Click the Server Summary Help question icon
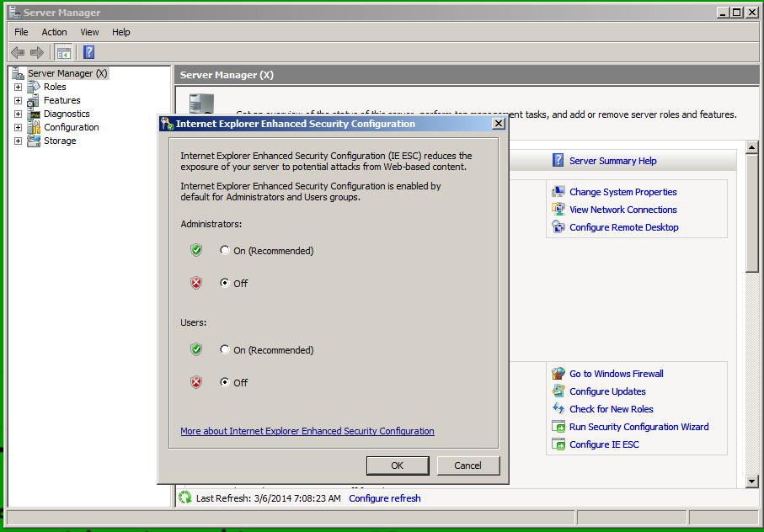Viewport: 764px width, 532px height. tap(558, 160)
